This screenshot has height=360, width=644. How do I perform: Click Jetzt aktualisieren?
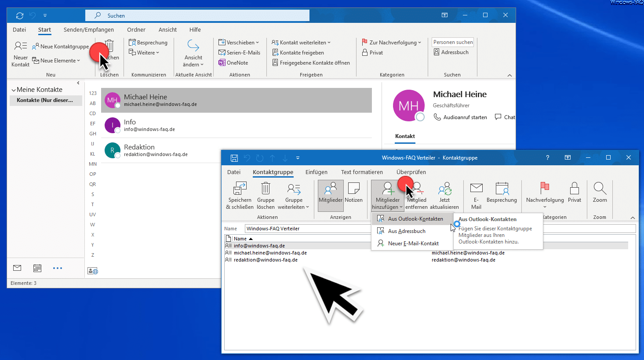tap(444, 196)
